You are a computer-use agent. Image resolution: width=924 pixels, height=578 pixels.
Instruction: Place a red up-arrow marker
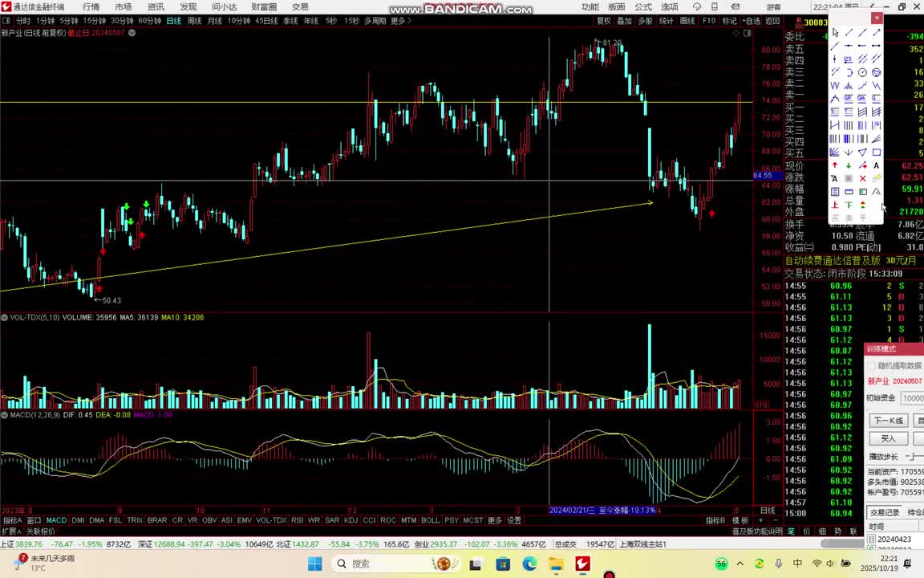(x=835, y=165)
